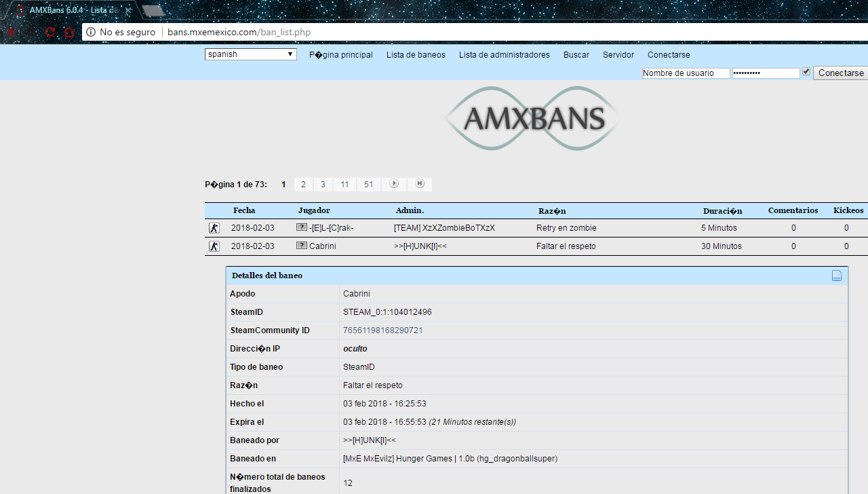868x494 pixels.
Task: Click STEAM_0:1:104012496 value
Action: pyautogui.click(x=387, y=312)
